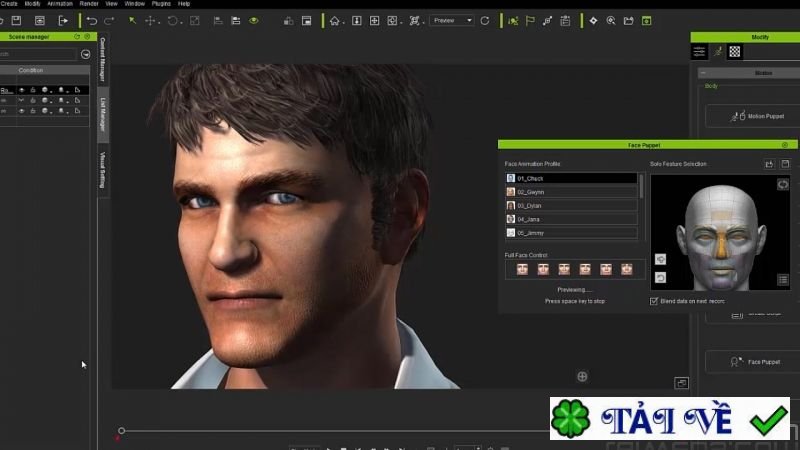Image resolution: width=800 pixels, height=450 pixels.
Task: Click the scene manager search field
Action: [x=38, y=54]
